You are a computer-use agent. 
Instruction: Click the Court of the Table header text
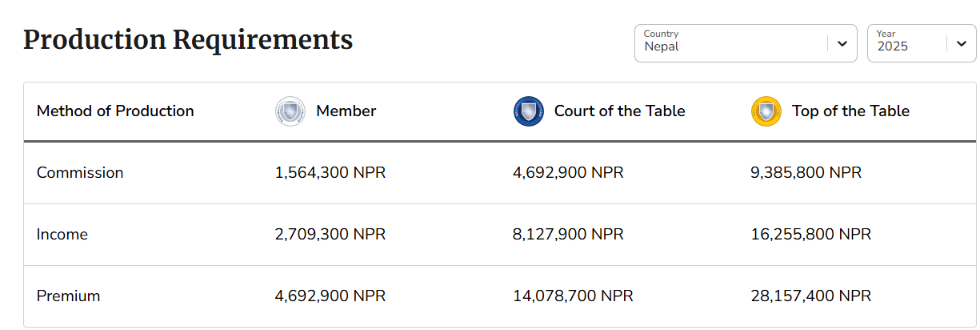point(620,111)
